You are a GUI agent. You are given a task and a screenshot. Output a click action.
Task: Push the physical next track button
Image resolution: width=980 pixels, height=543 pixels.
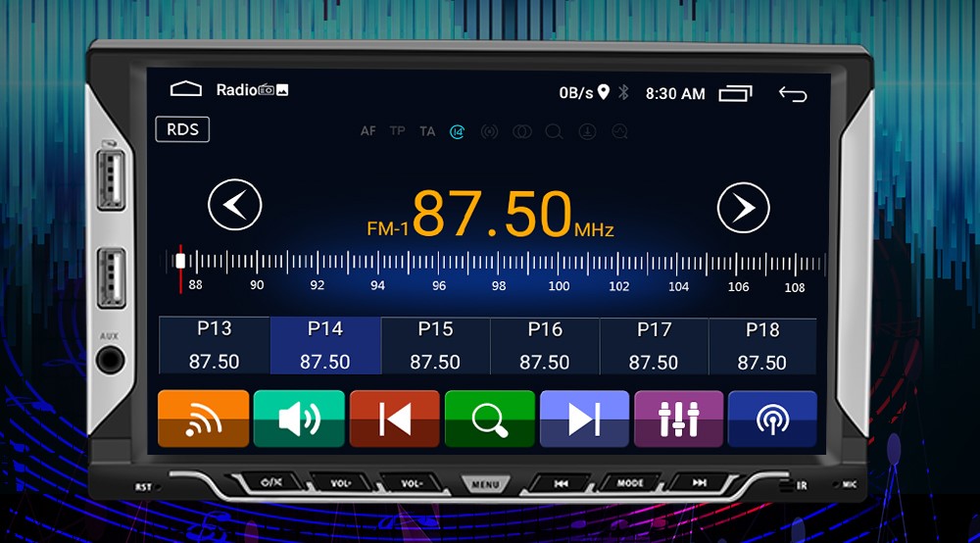click(x=700, y=482)
